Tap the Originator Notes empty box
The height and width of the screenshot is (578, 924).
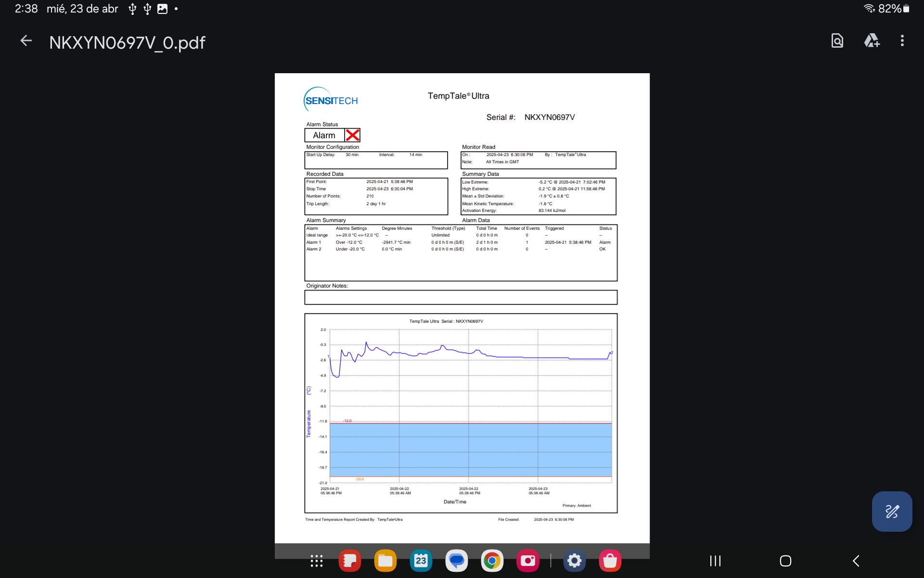(461, 297)
